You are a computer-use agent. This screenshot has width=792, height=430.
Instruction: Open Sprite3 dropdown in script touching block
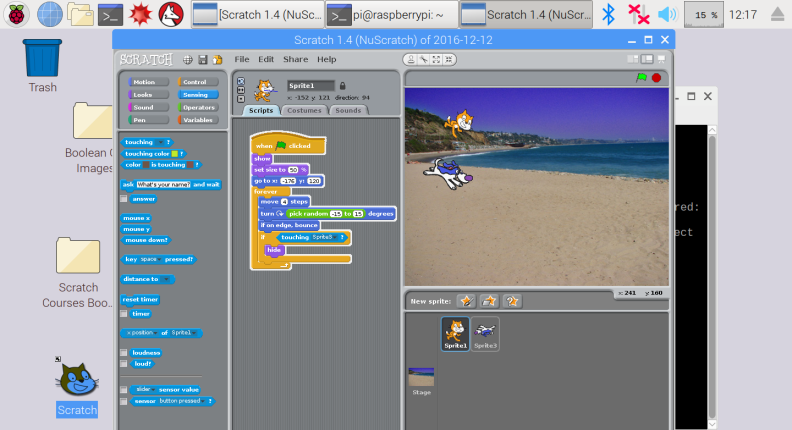click(x=324, y=237)
